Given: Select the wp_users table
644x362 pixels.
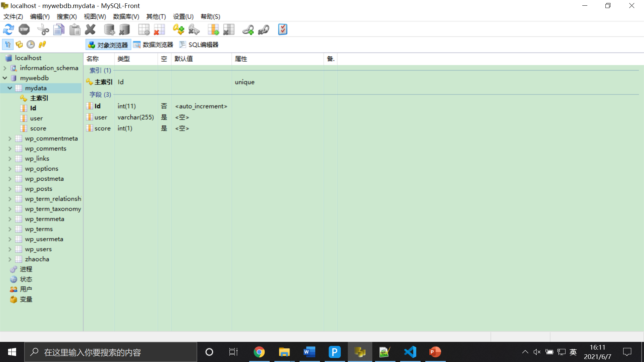Looking at the screenshot, I should pyautogui.click(x=38, y=249).
